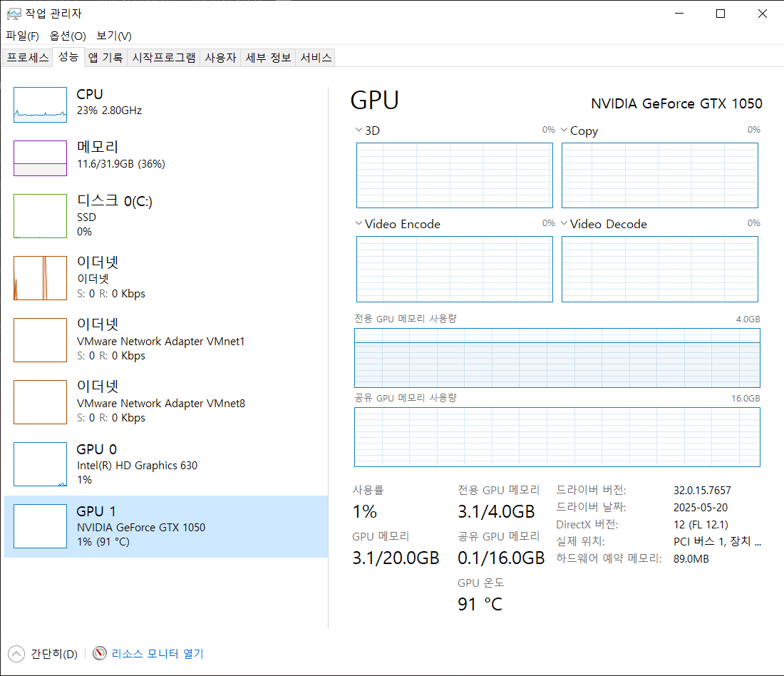
Task: Select the 메모리 usage thumbnail
Action: click(x=40, y=158)
